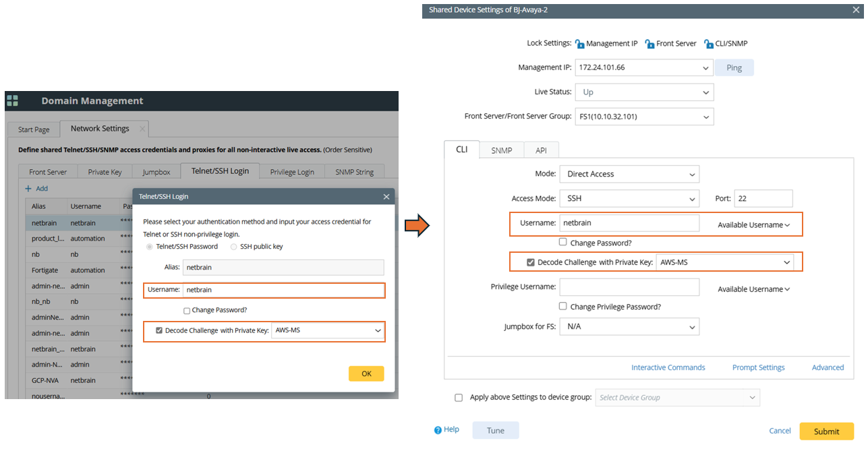Open the Access Mode SSH dropdown
Image resolution: width=868 pixels, height=449 pixels.
(629, 199)
